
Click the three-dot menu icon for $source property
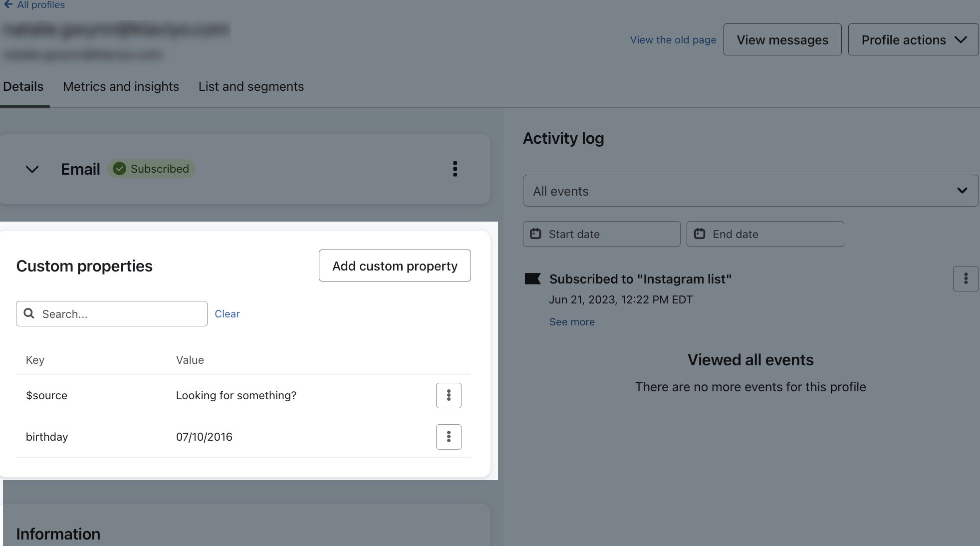(448, 395)
